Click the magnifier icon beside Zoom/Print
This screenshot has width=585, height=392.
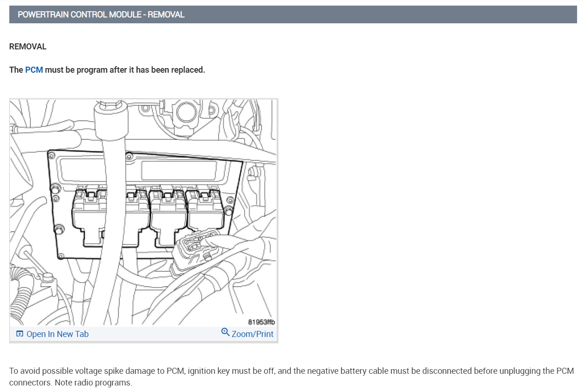pos(226,333)
